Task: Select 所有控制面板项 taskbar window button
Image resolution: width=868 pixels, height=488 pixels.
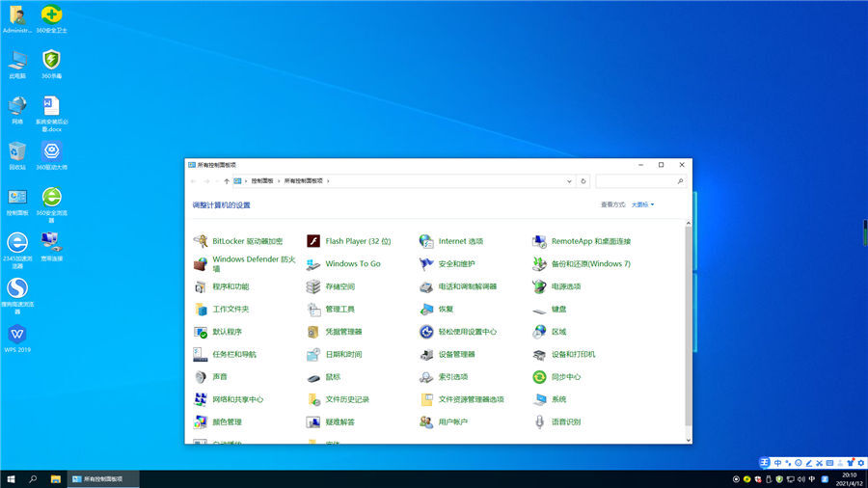Action: [101, 478]
